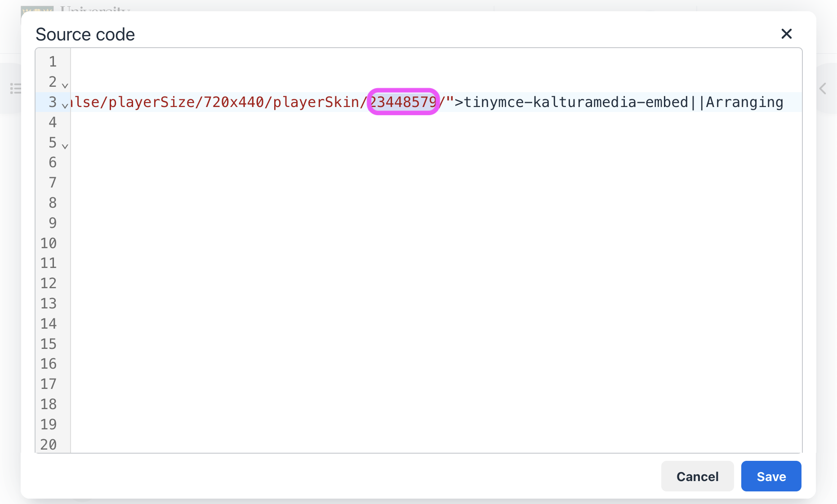The height and width of the screenshot is (504, 837).
Task: Click line number 1 in the gutter
Action: 53,62
